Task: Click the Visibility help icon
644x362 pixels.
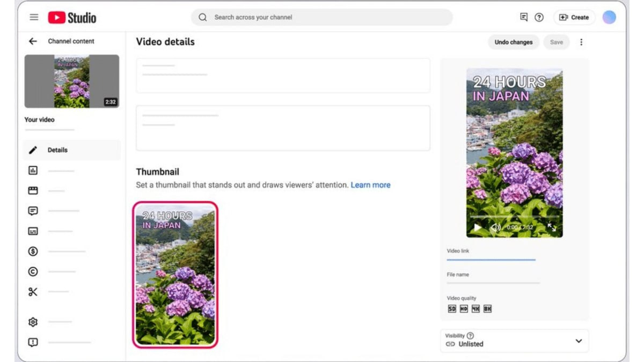Action: click(471, 336)
